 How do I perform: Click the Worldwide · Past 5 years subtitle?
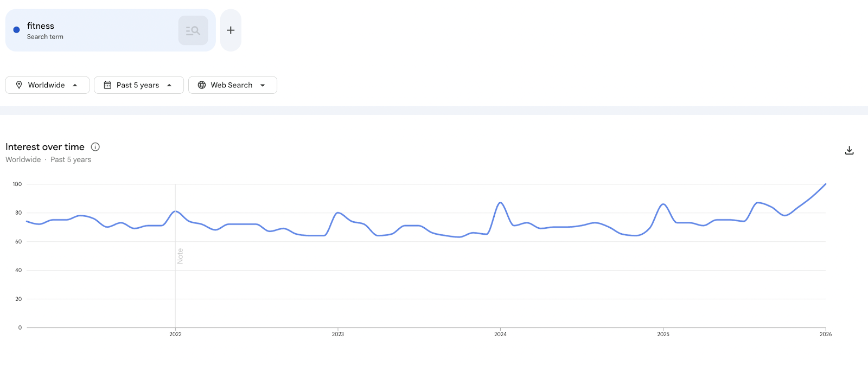coord(48,159)
